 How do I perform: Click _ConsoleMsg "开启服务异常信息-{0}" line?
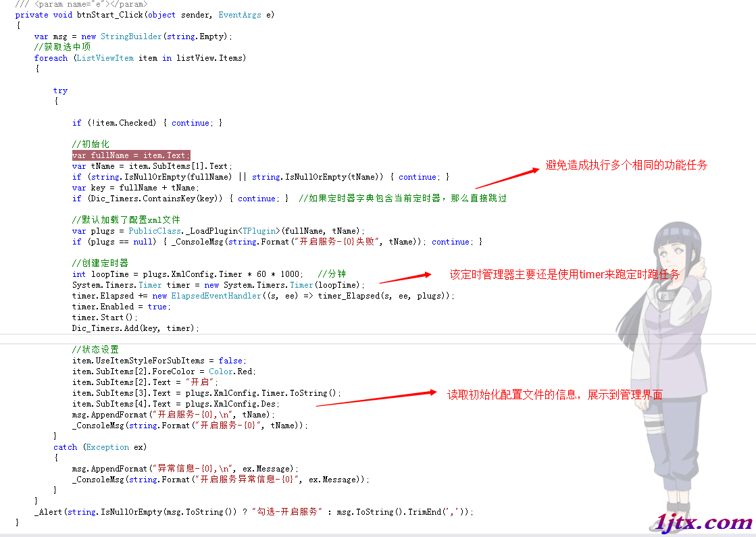(x=221, y=480)
